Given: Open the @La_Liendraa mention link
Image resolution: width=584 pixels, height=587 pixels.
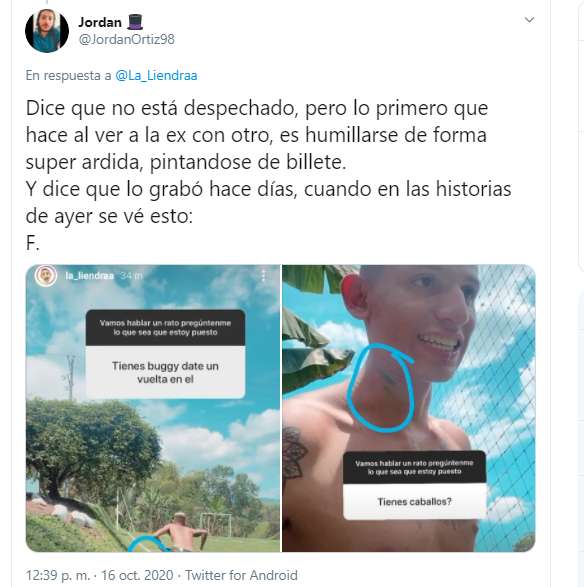Looking at the screenshot, I should [156, 76].
